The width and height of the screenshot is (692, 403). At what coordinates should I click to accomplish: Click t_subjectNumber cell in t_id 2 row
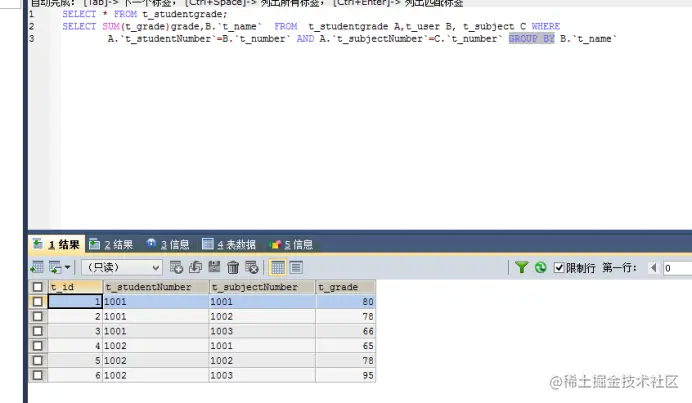tap(262, 316)
